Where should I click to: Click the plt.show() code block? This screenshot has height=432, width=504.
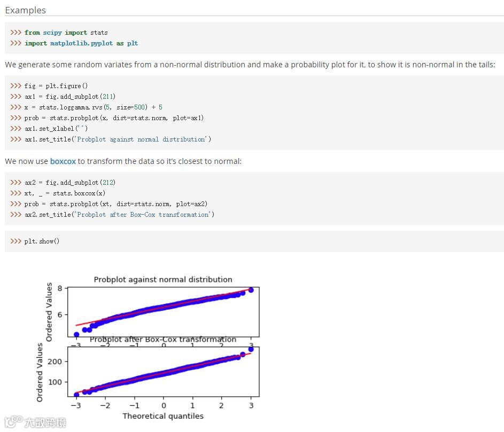pos(42,241)
